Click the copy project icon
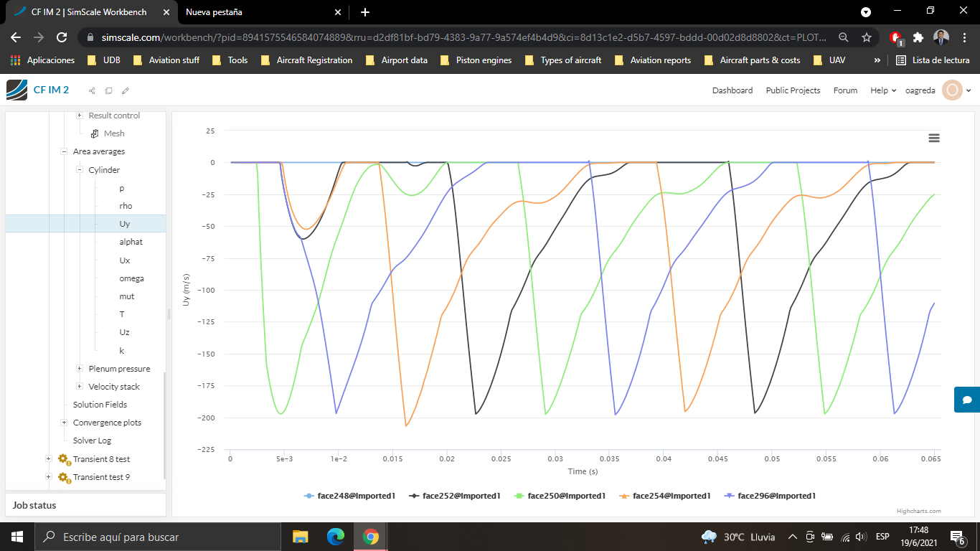980x551 pixels. (x=108, y=90)
